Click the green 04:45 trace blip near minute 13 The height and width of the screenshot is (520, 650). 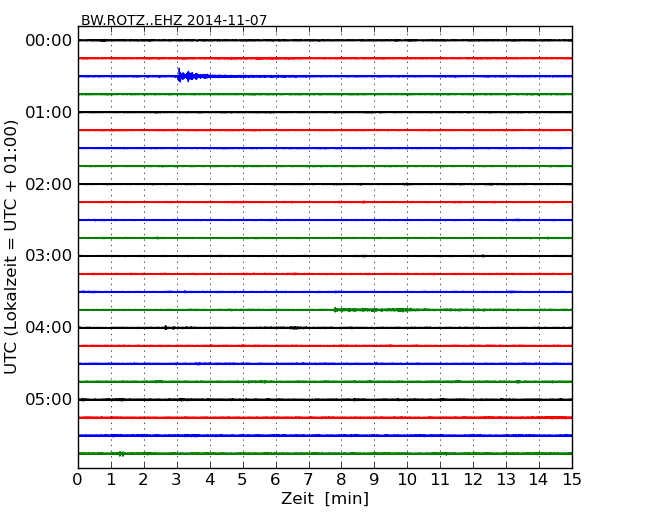(x=519, y=381)
